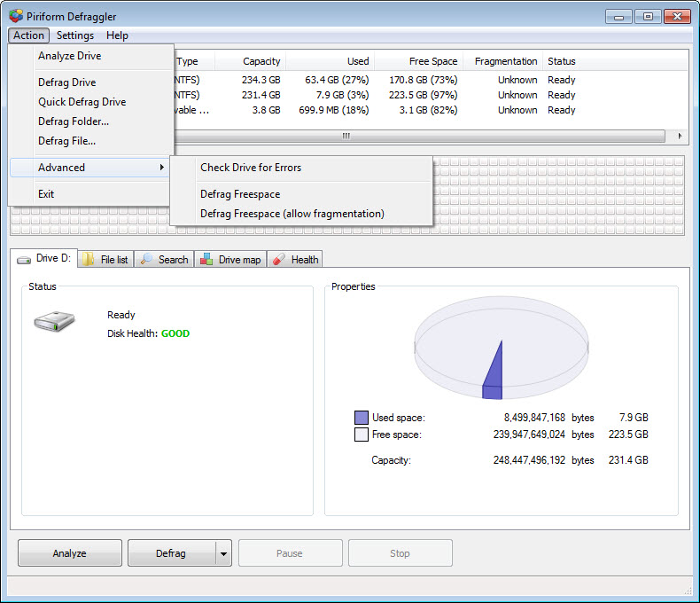Click the Defraggler app icon in title bar
Viewport: 700px width, 603px height.
tap(16, 16)
